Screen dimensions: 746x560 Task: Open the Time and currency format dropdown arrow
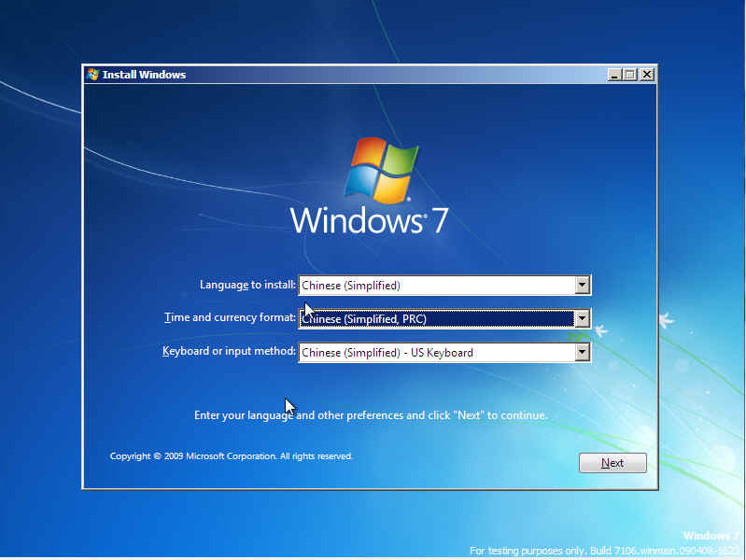coord(582,319)
